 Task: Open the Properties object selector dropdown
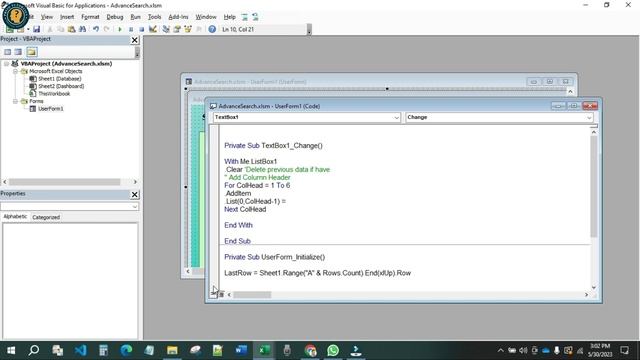click(x=135, y=207)
